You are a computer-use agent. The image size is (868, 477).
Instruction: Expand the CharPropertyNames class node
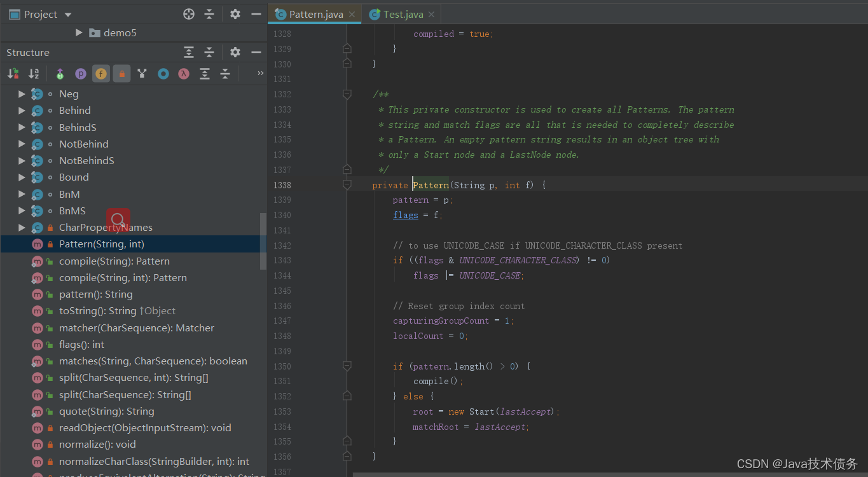(x=22, y=228)
